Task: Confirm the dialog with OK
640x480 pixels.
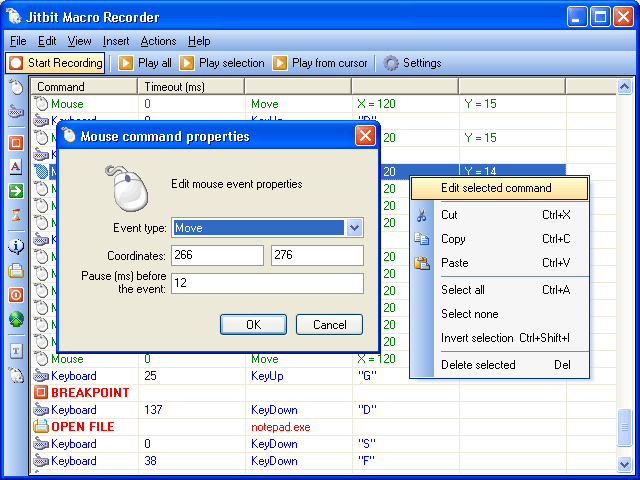Action: click(x=253, y=324)
